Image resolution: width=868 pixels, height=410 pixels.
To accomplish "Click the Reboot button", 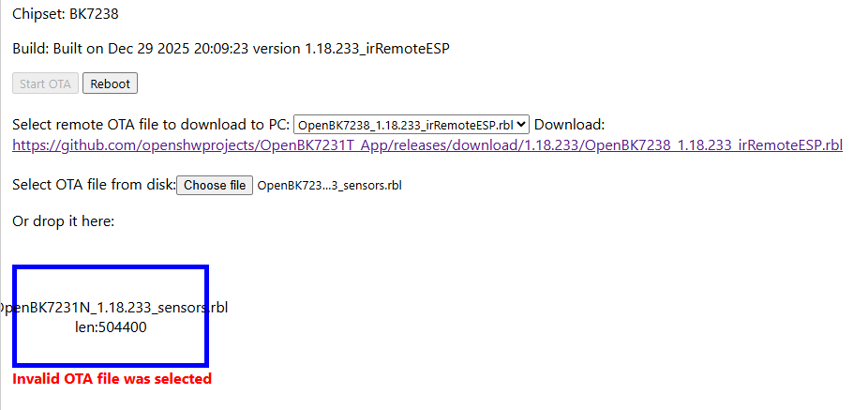I will [111, 84].
